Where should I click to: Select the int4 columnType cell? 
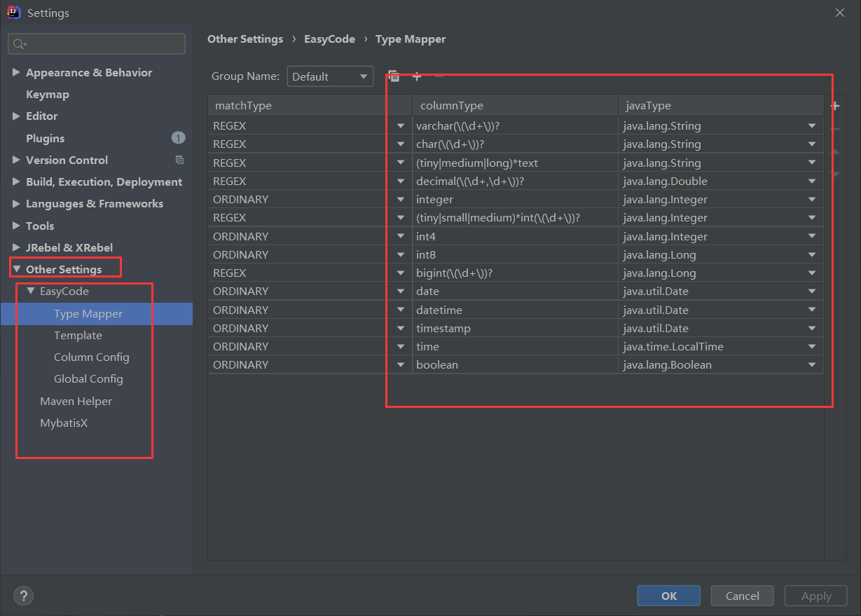[515, 237]
